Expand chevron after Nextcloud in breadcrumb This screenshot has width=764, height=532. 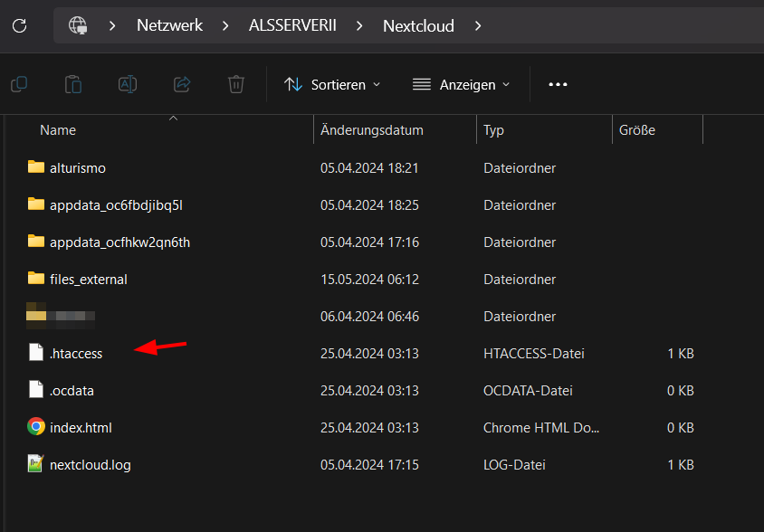(478, 25)
